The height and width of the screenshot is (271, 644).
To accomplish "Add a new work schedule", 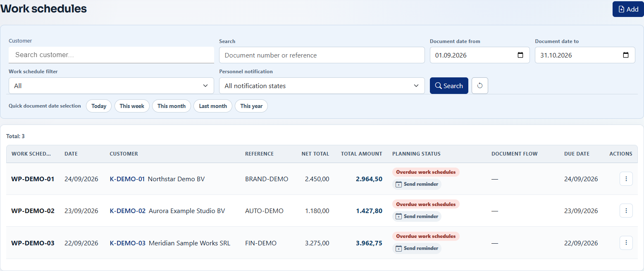I will click(628, 9).
